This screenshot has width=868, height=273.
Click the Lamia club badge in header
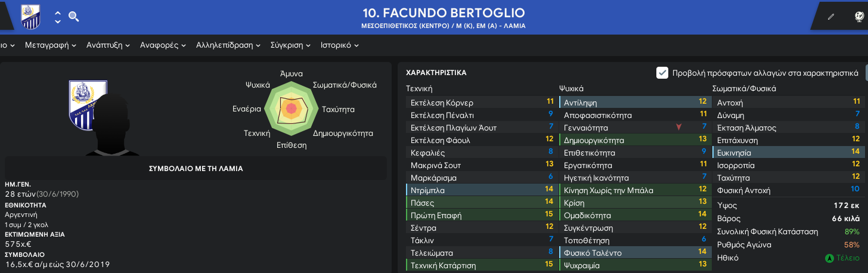pos(30,17)
